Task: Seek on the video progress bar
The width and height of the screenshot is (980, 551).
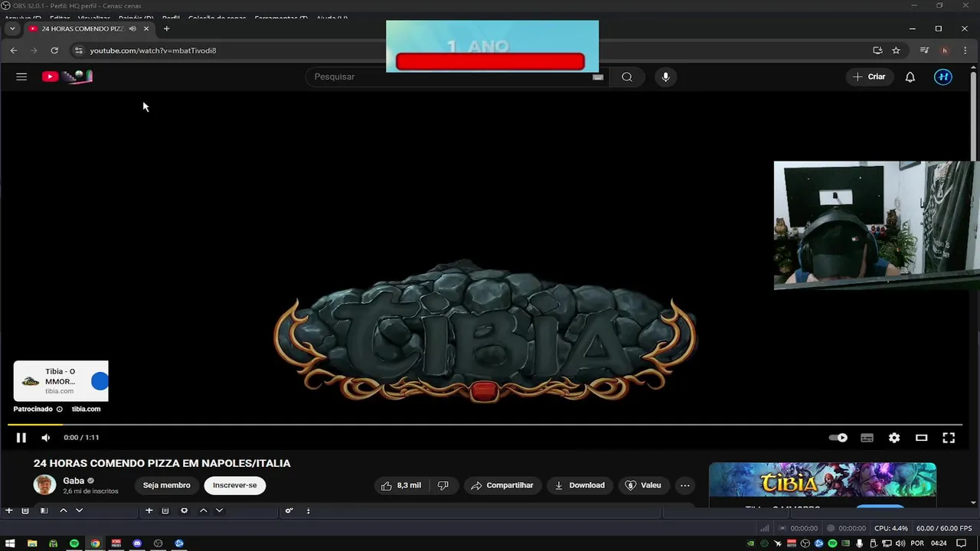Action: [485, 424]
